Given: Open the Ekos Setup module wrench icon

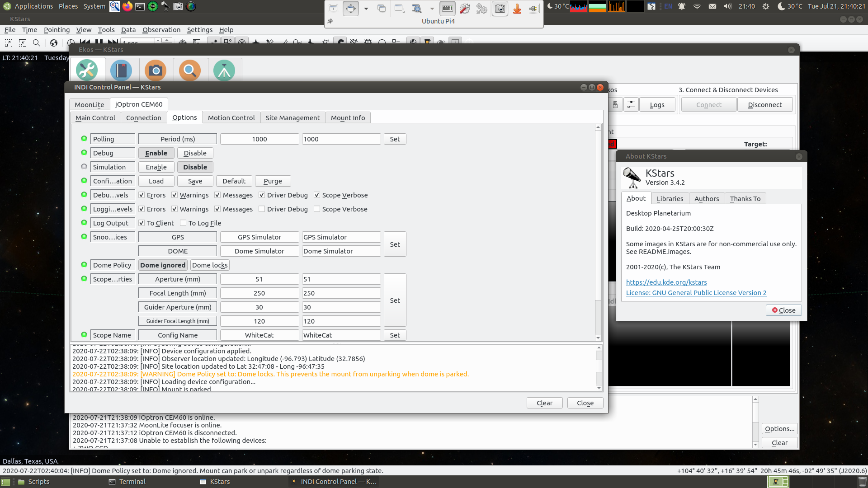Looking at the screenshot, I should [87, 70].
